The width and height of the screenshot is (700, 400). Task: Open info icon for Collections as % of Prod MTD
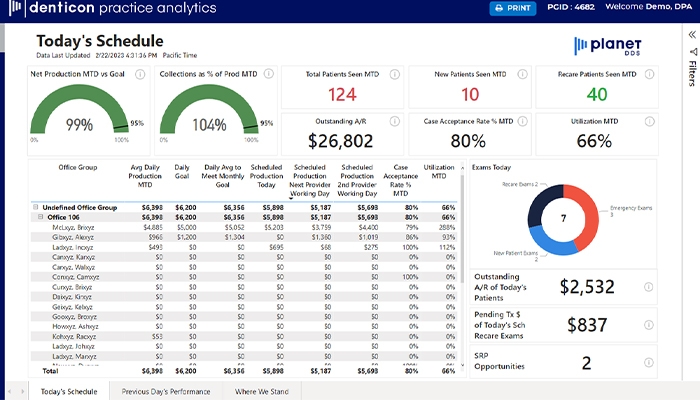point(265,74)
